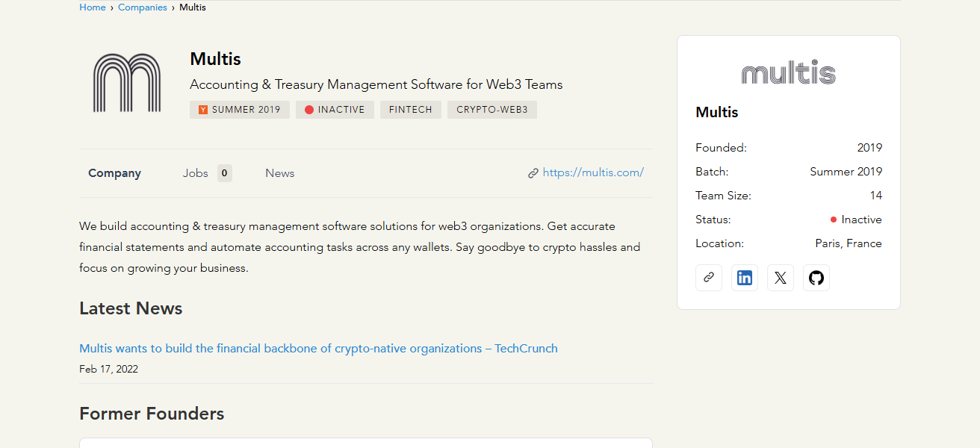Switch to the Jobs tab
The height and width of the screenshot is (448, 980).
tap(196, 173)
